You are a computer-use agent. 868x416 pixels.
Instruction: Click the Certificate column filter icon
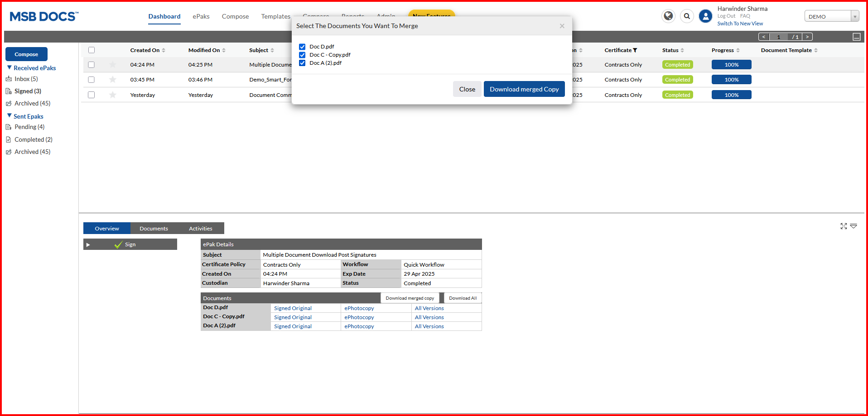635,50
